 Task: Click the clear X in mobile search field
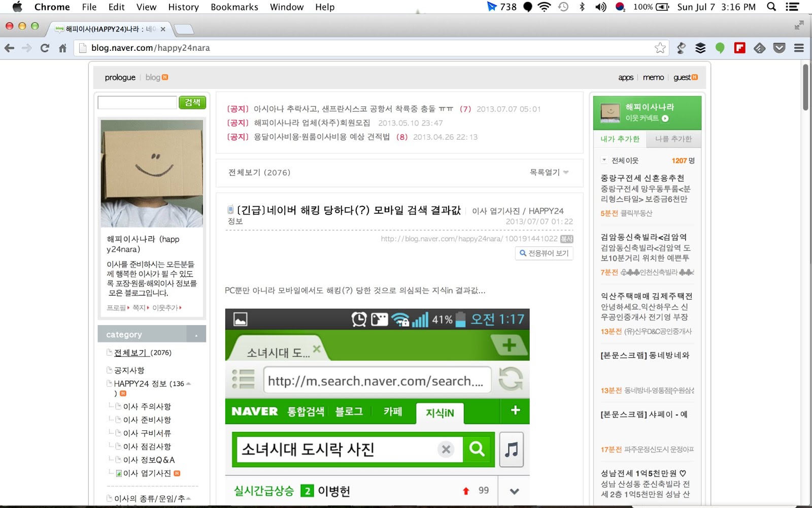tap(446, 449)
